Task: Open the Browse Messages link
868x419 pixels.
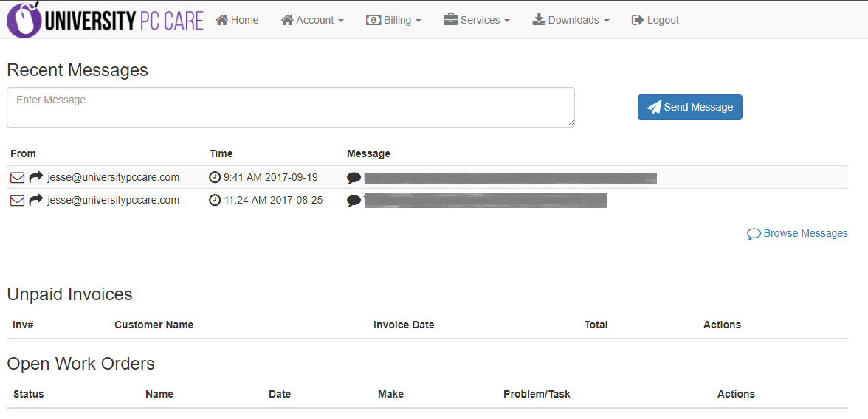Action: 798,233
